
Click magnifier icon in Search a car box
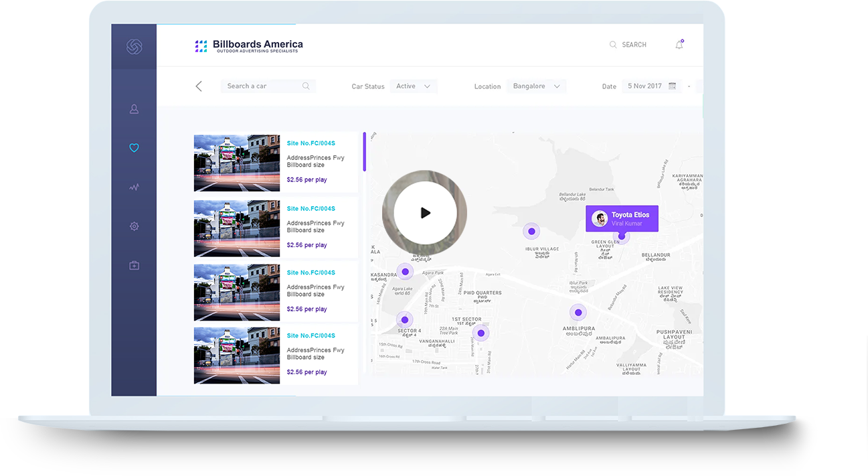[306, 86]
